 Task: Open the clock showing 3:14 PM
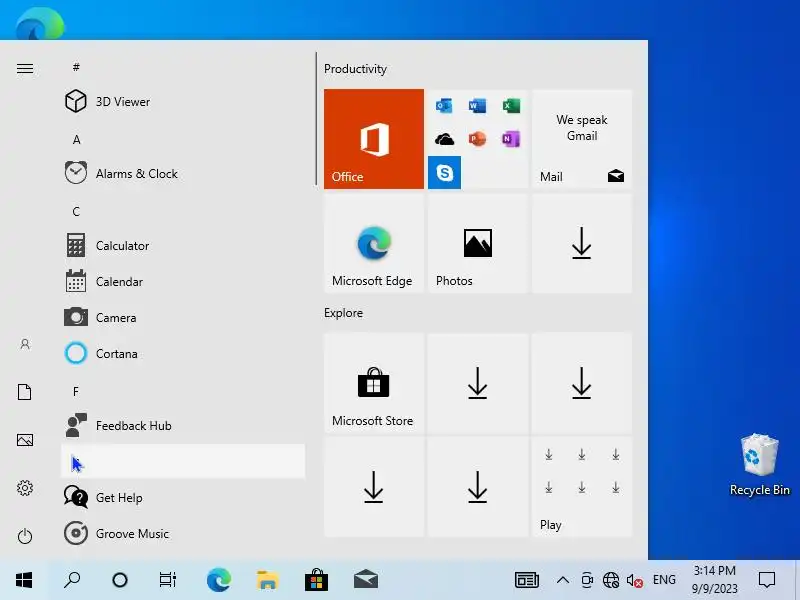click(x=715, y=580)
